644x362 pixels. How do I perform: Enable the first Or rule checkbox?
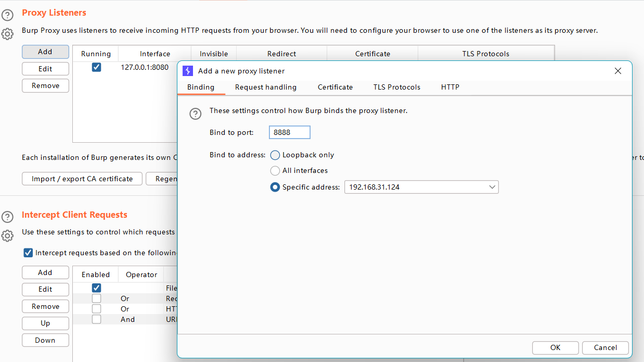pyautogui.click(x=96, y=298)
